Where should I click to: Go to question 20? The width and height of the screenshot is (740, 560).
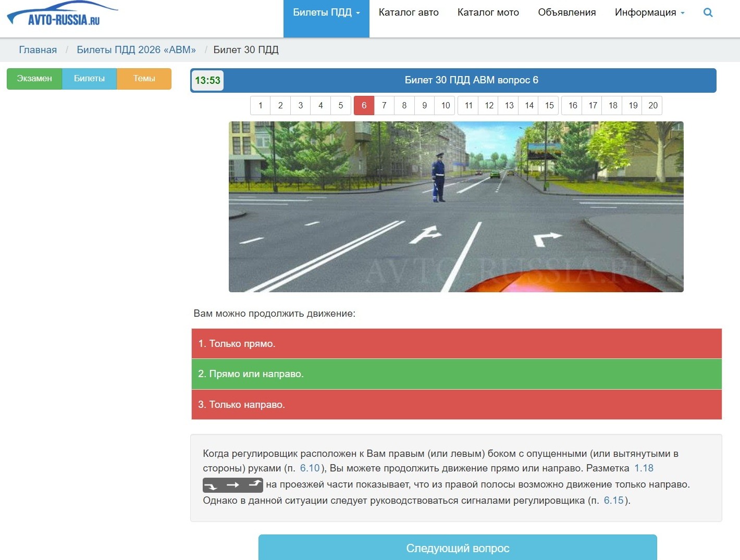(x=653, y=105)
